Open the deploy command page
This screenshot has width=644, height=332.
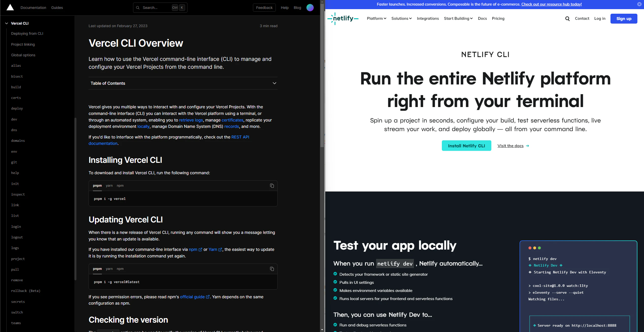tap(17, 109)
